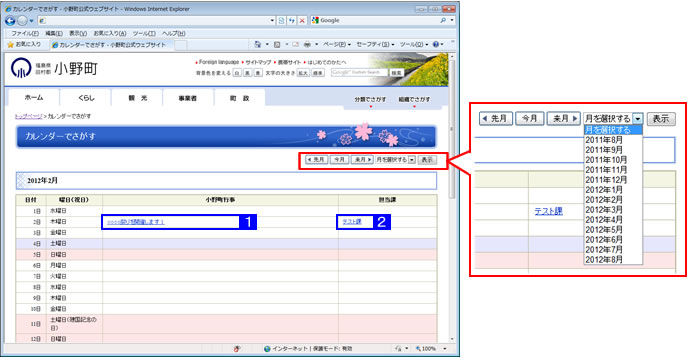Click the インターネット zone globe in status bar
Image resolution: width=691 pixels, height=364 pixels.
point(267,349)
